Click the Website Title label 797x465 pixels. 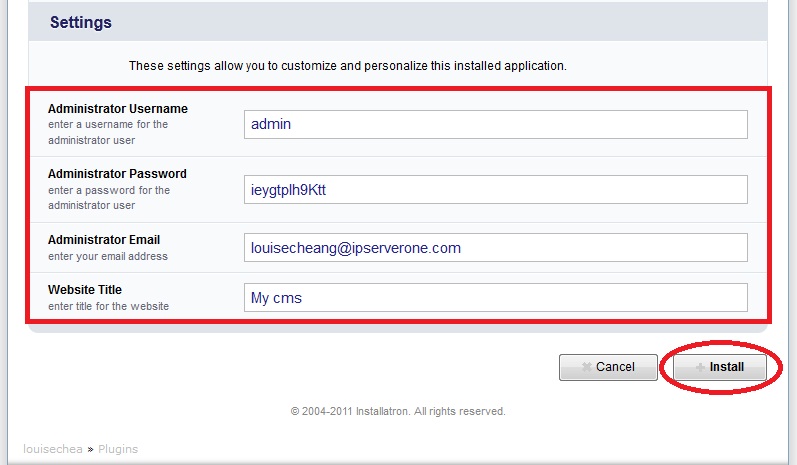click(85, 290)
